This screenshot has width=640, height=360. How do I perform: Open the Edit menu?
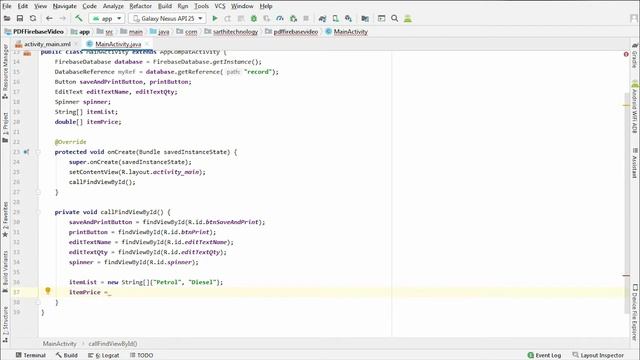pyautogui.click(x=23, y=6)
